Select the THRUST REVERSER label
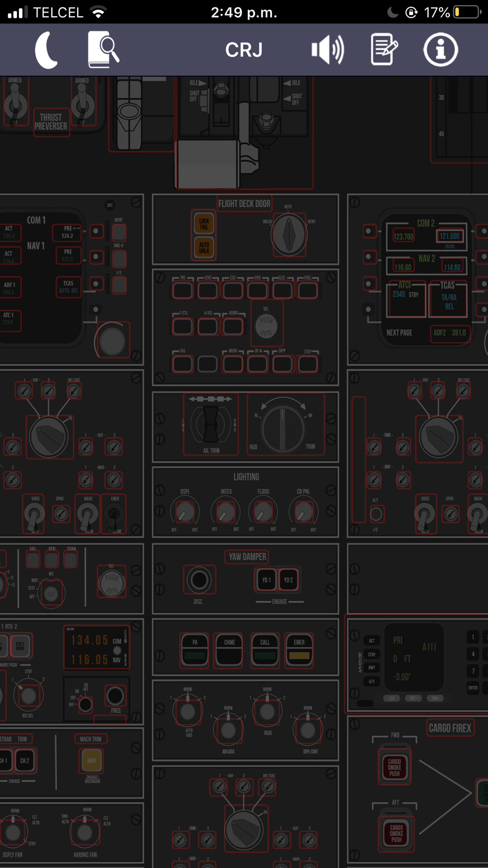488x868 pixels. [51, 122]
